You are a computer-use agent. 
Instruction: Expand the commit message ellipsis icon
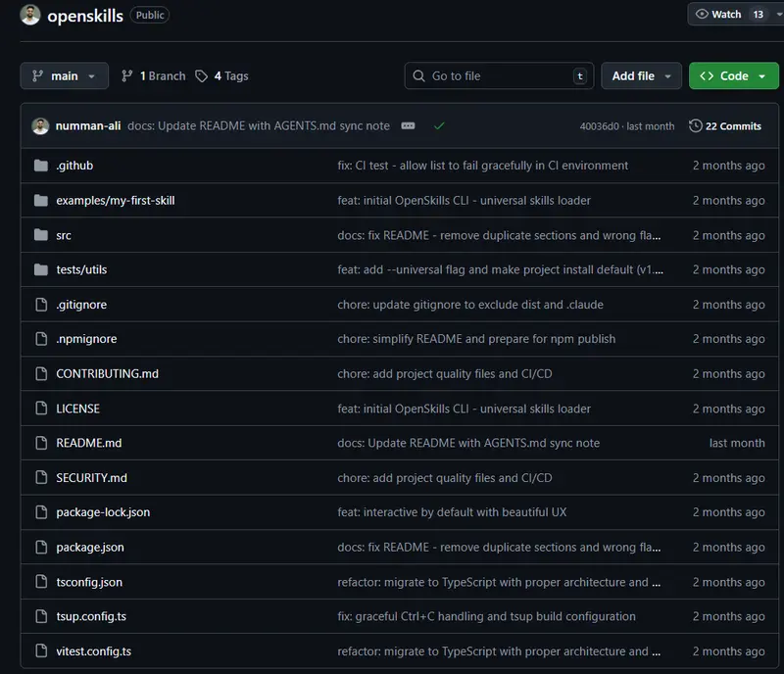406,125
